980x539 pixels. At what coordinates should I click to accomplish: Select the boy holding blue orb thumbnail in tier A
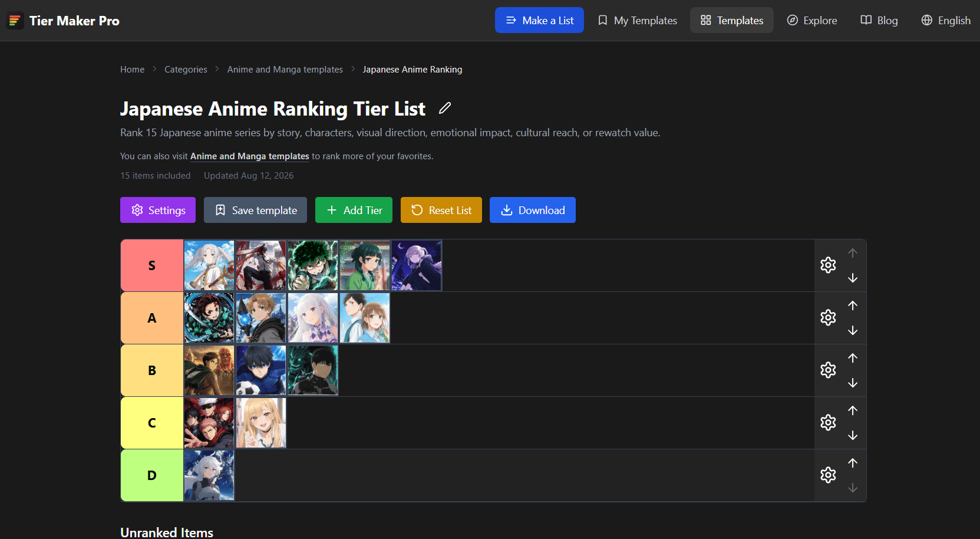click(261, 318)
